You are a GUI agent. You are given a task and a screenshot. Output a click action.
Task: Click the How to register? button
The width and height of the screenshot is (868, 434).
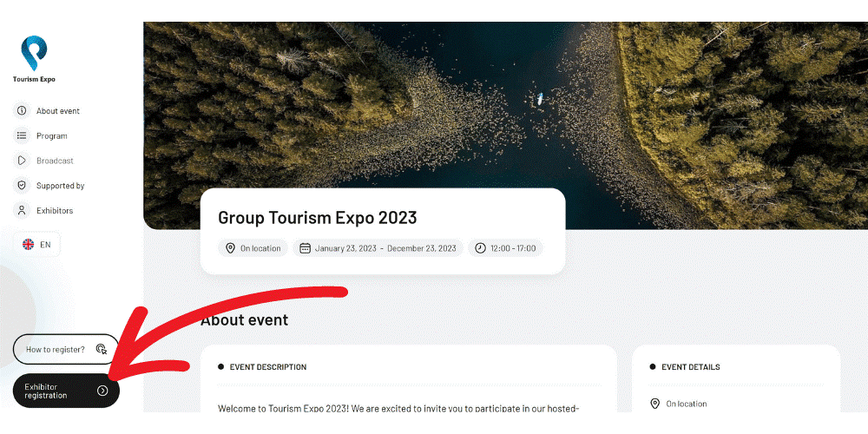(66, 349)
